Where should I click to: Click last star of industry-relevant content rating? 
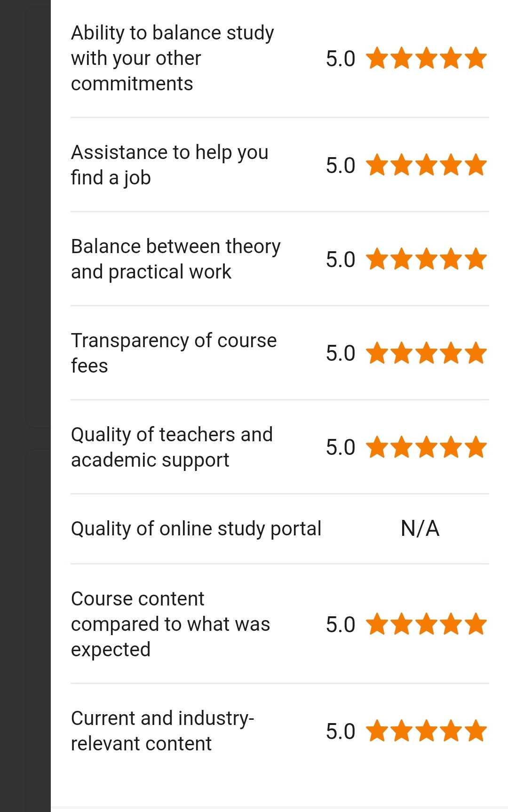pos(476,731)
